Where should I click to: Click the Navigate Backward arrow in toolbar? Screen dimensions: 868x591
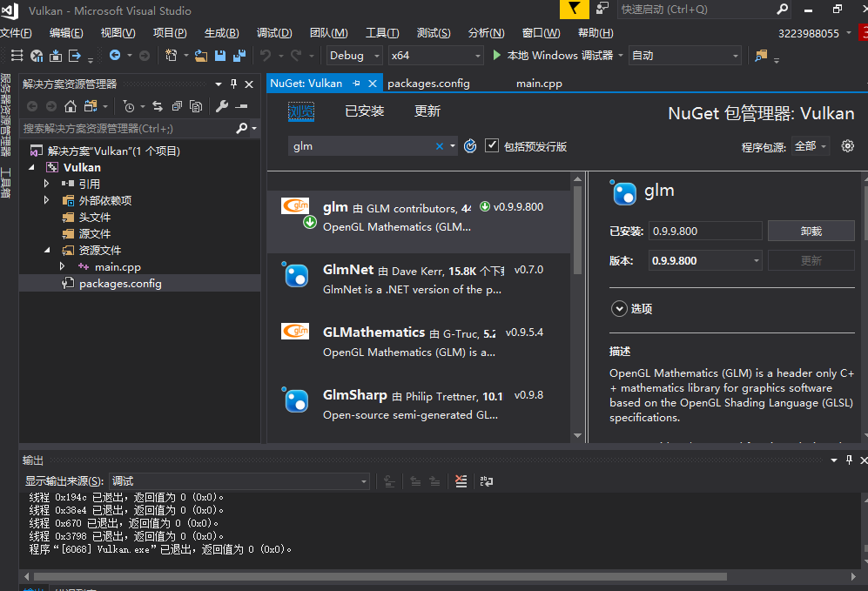(x=115, y=56)
